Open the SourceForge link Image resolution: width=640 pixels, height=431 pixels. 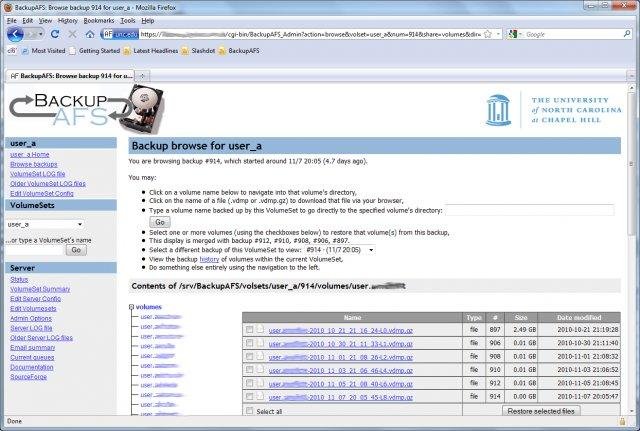click(29, 377)
